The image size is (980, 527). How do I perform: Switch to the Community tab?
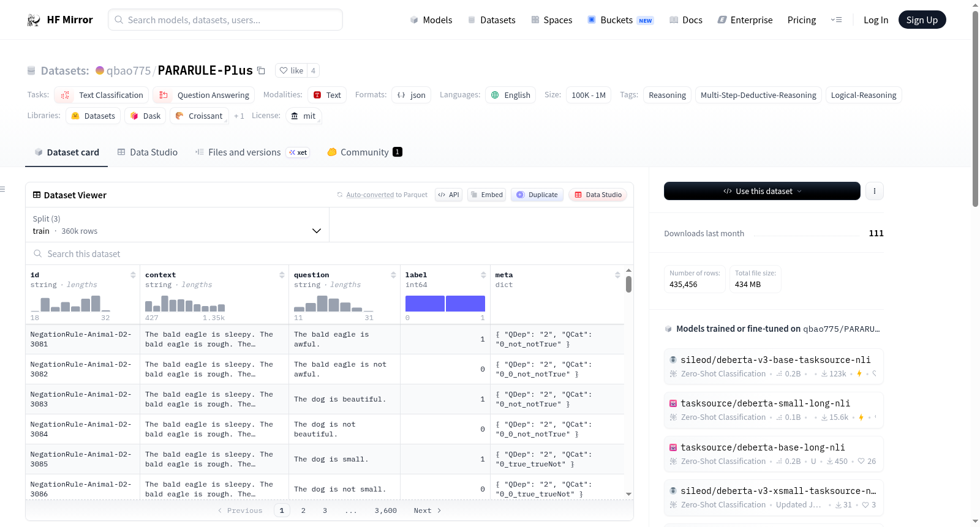coord(364,152)
